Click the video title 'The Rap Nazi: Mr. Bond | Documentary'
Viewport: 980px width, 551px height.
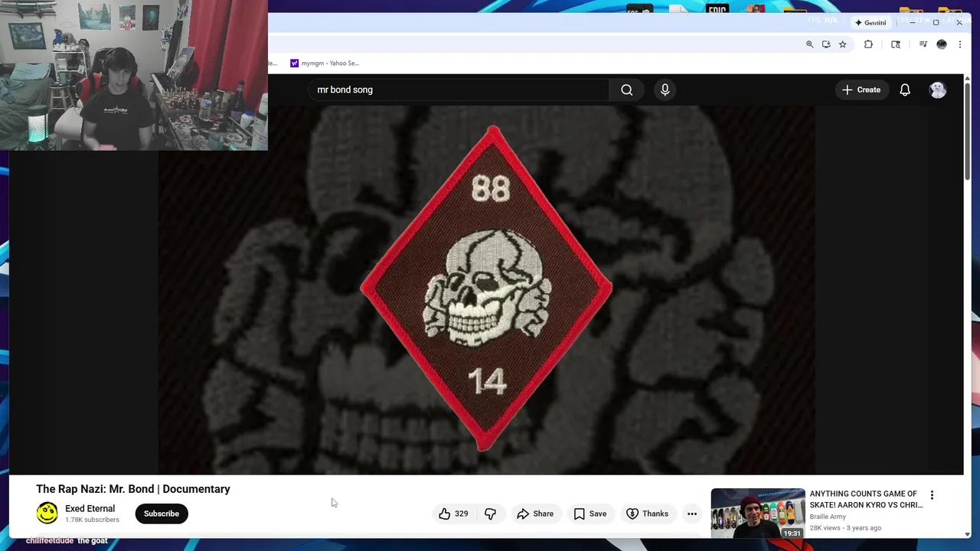(133, 489)
